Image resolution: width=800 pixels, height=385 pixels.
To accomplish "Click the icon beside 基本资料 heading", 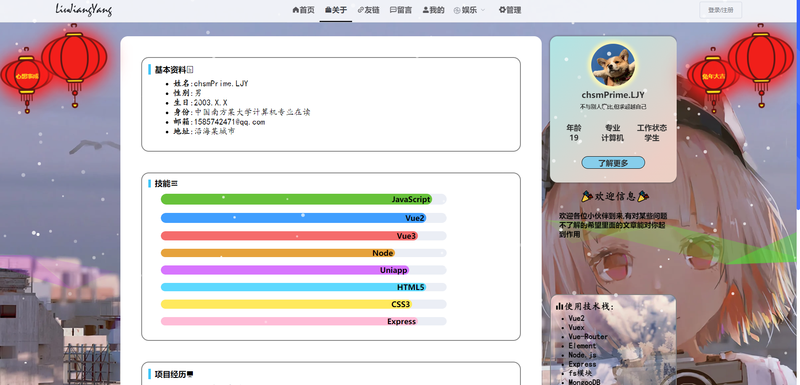I will pos(190,70).
